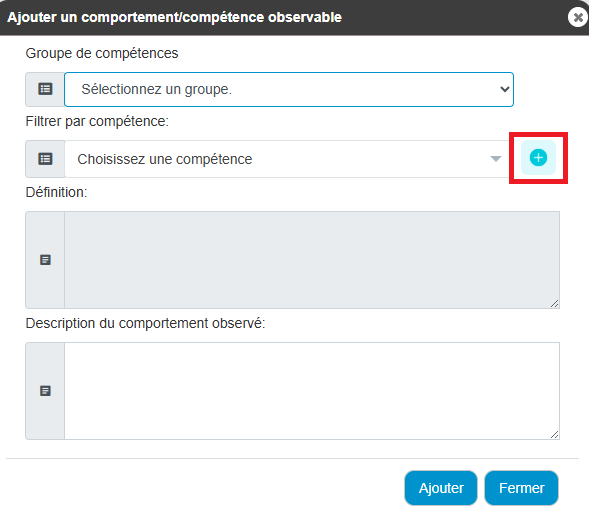
Task: Click the list icon beside the group selector
Action: click(x=45, y=89)
